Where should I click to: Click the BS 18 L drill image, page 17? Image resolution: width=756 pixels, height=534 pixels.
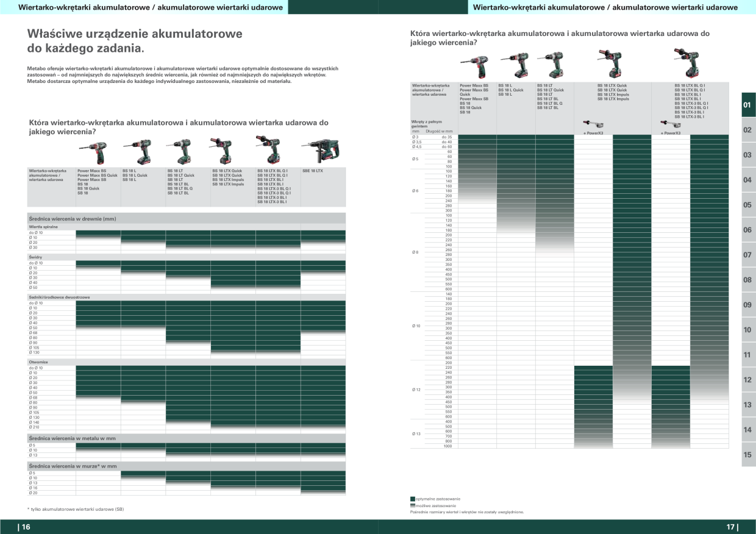(x=513, y=66)
